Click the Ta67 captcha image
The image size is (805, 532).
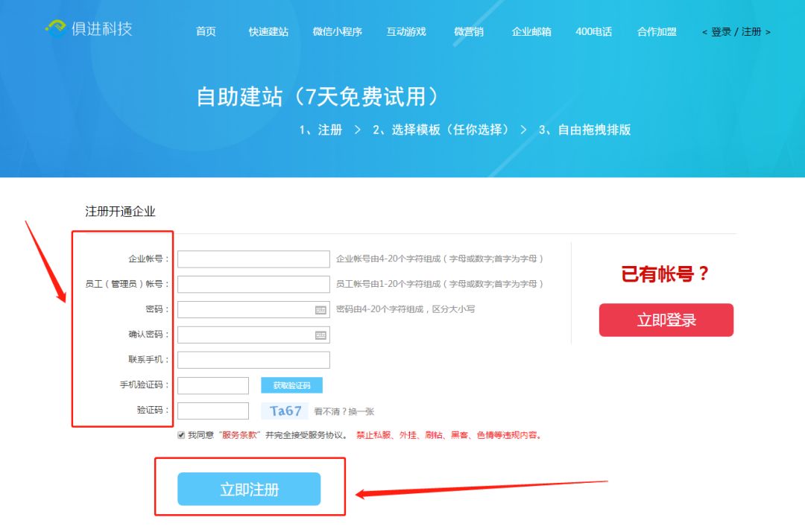point(285,411)
